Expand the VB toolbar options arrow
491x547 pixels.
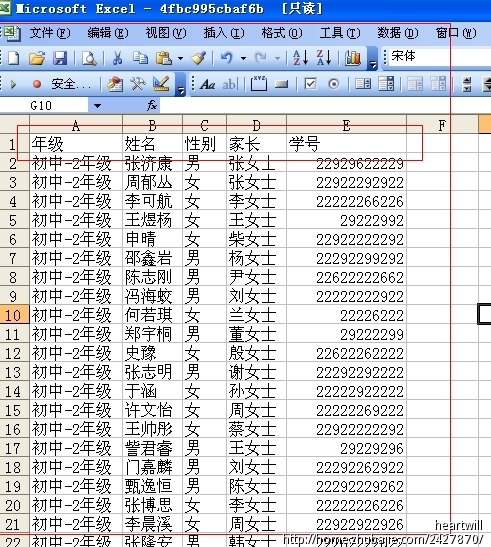click(x=180, y=84)
